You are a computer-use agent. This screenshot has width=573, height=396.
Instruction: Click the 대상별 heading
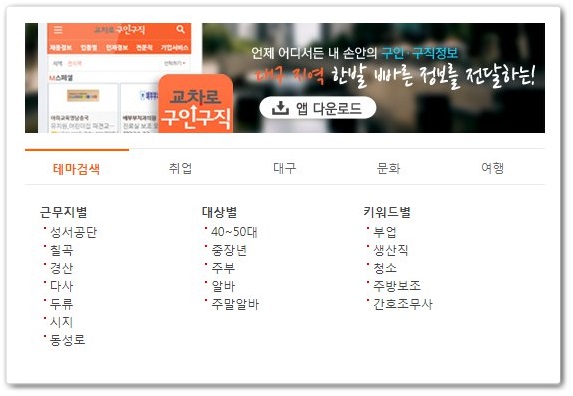[x=219, y=212]
